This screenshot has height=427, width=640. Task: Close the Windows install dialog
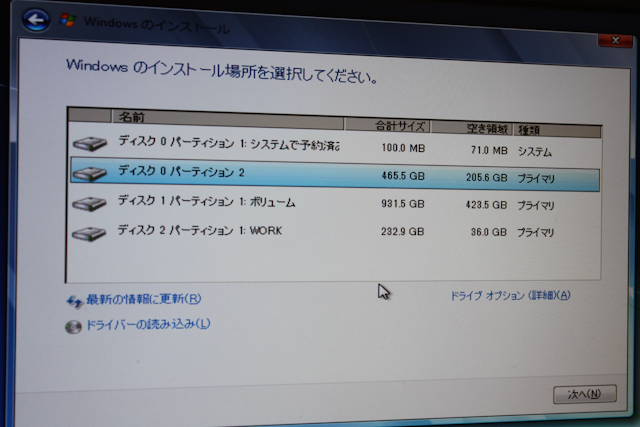coord(615,40)
